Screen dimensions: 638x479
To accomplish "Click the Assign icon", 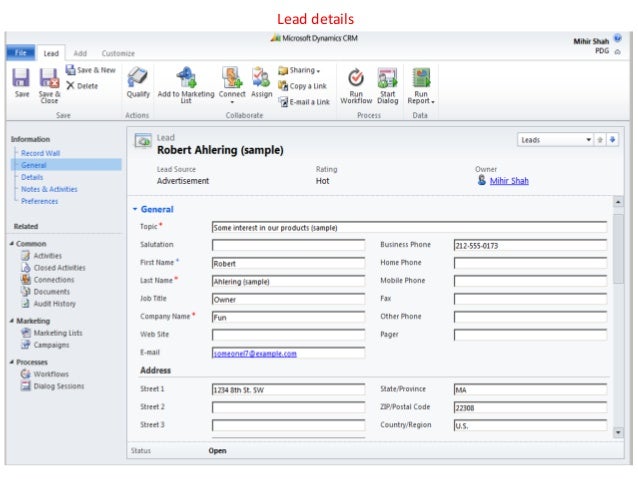I will [x=261, y=78].
